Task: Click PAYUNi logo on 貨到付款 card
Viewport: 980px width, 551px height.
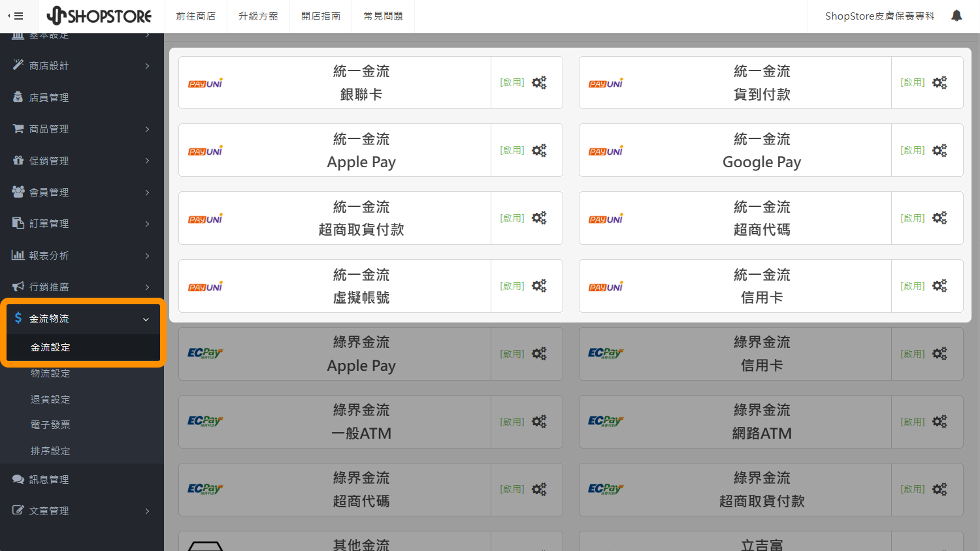Action: (x=606, y=84)
